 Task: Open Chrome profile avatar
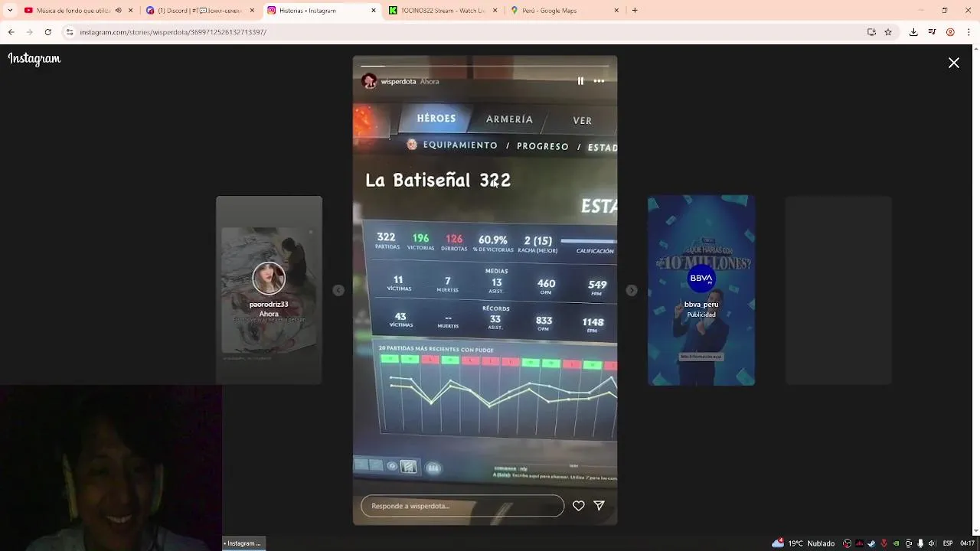click(950, 32)
